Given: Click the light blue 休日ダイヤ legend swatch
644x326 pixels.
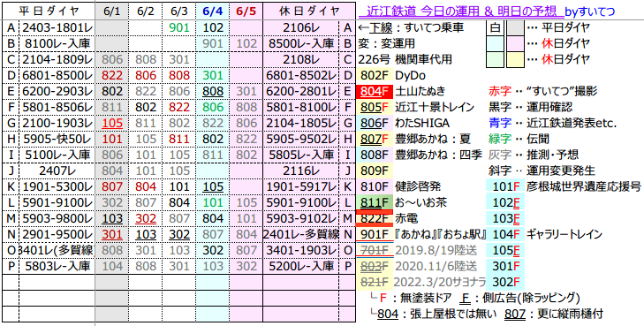Looking at the screenshot, I should [496, 43].
